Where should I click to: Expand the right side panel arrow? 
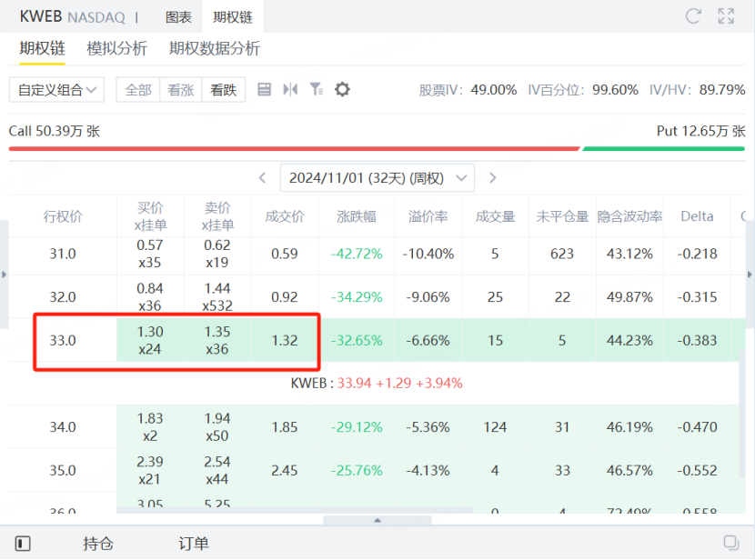coord(750,275)
